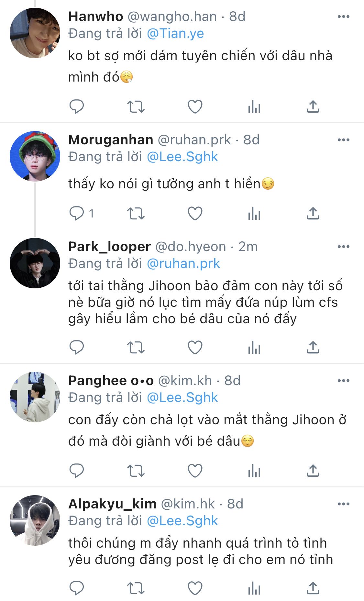Reply to Park_looper's tweet
Viewport: 364px width, 601px height.
click(x=77, y=347)
